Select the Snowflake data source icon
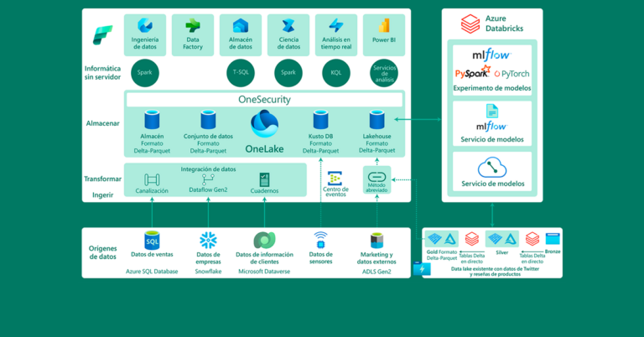The height and width of the screenshot is (337, 644). point(208,240)
